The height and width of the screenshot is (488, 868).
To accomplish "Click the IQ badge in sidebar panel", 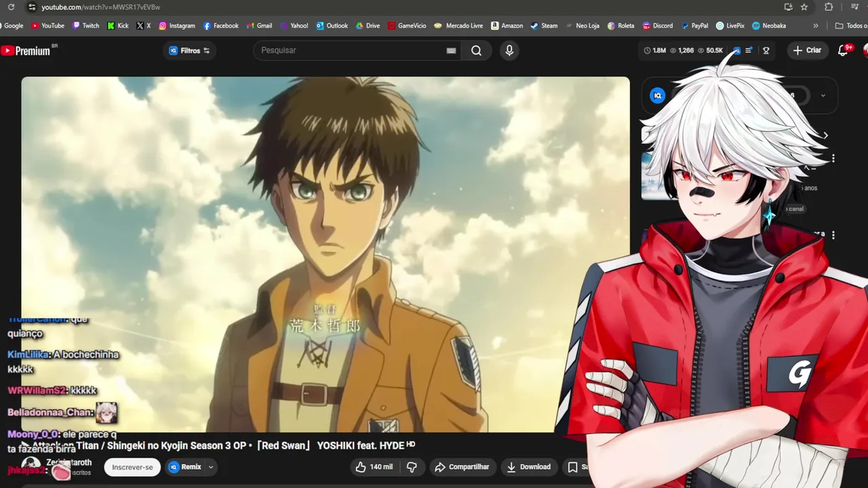I will [657, 96].
